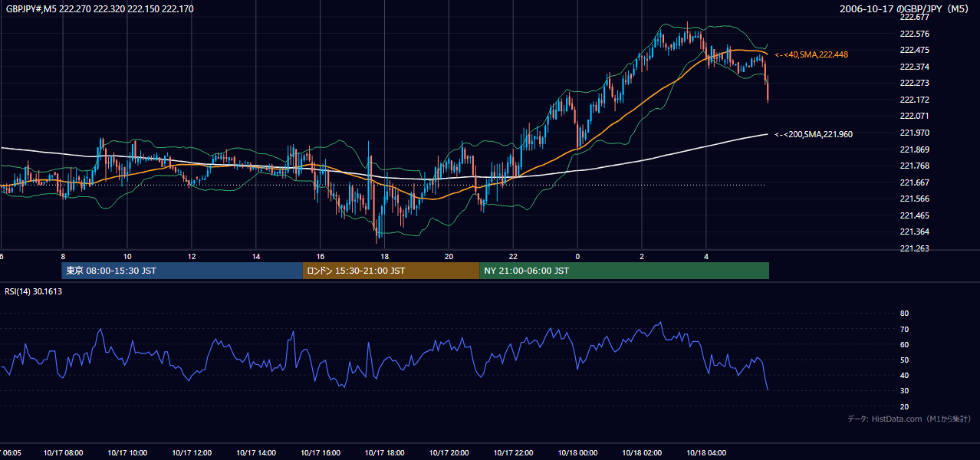Click hour tick 14 below price chart
This screenshot has width=980, height=460.
click(x=256, y=256)
